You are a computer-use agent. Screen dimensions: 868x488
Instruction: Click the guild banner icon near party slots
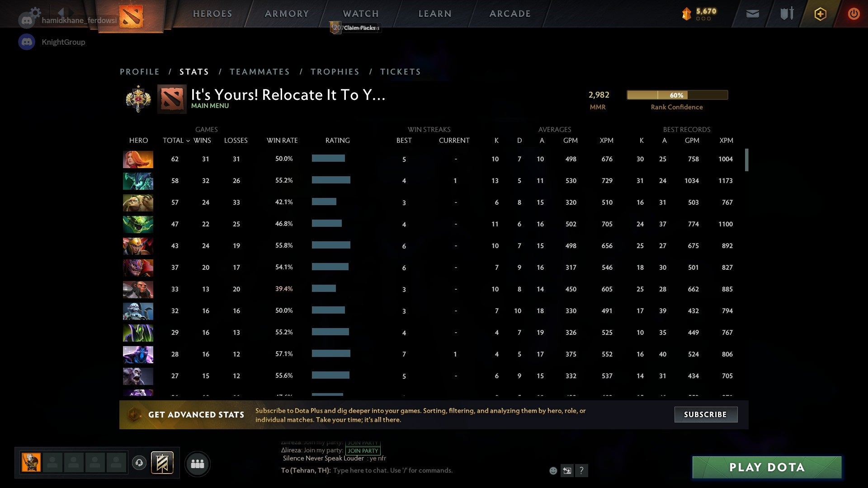[163, 463]
